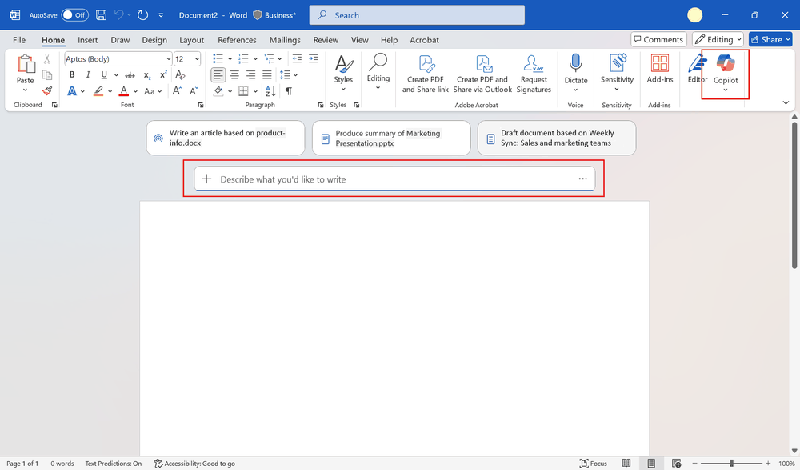Expand the numbering list dropdown

tap(256, 59)
